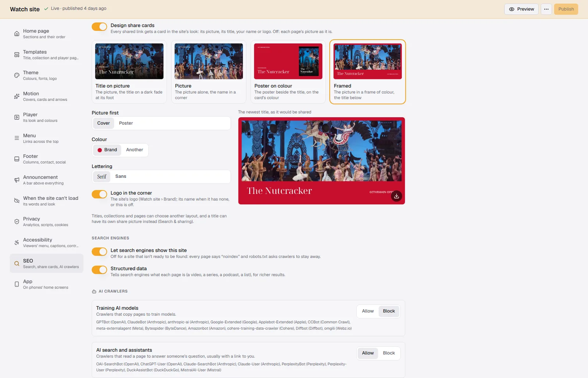
Task: Toggle Let search engines show this site
Action: pos(99,251)
